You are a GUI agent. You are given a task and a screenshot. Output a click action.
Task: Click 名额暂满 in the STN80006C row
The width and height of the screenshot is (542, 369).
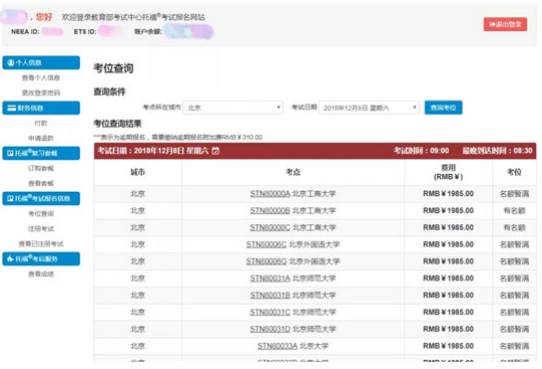514,244
